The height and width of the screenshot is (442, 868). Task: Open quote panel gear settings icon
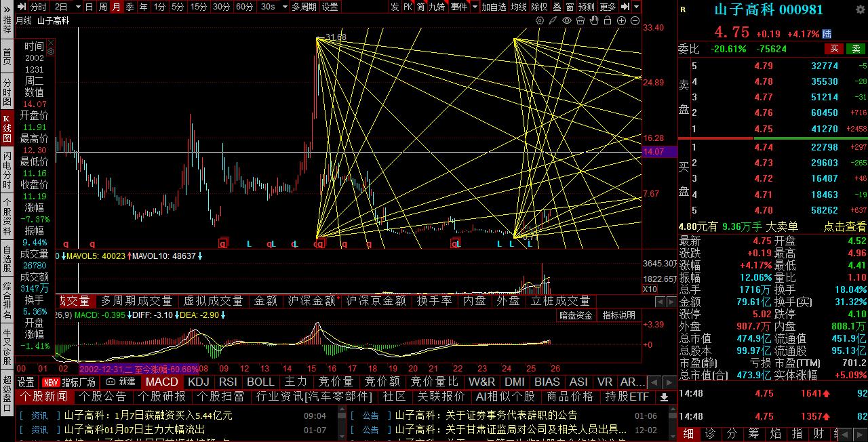861,9
